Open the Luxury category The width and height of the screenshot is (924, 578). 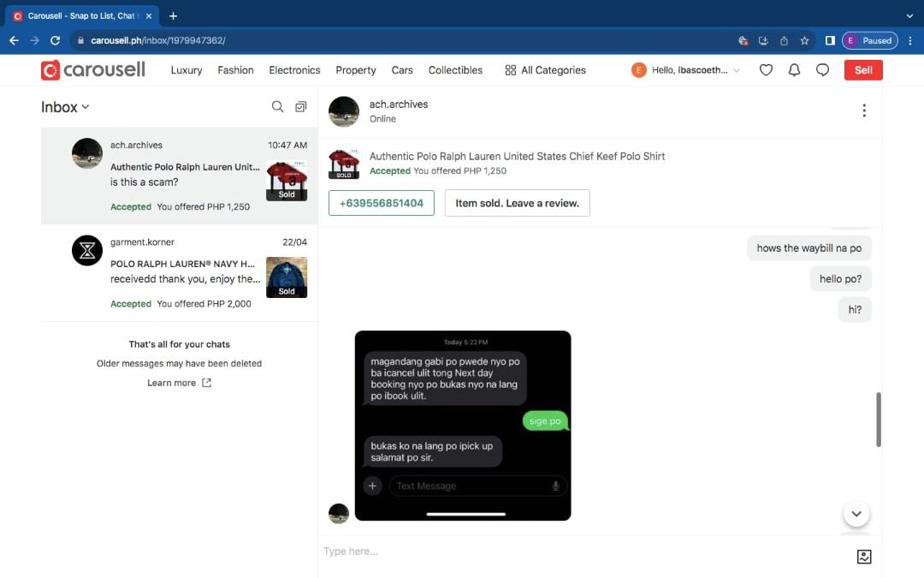pyautogui.click(x=187, y=70)
